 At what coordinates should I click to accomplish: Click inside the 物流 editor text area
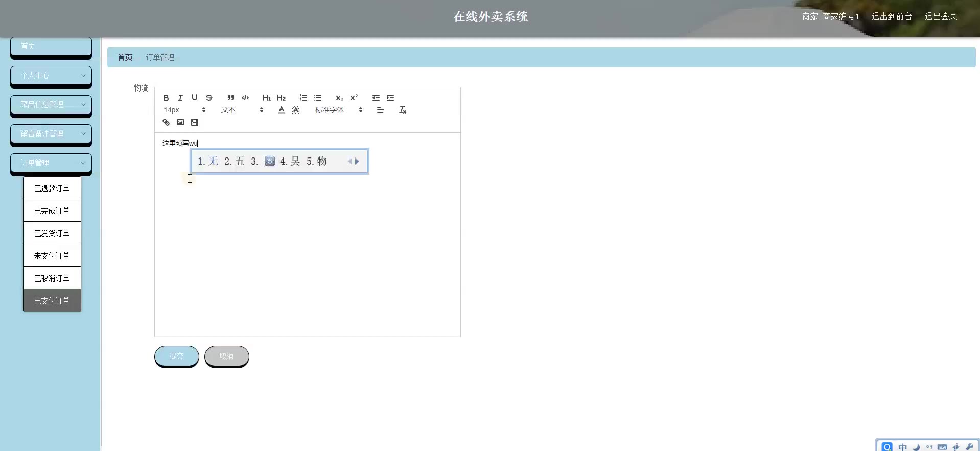pos(308,235)
